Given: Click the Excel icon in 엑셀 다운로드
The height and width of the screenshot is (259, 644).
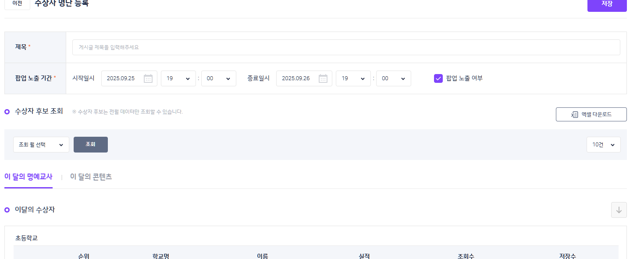Looking at the screenshot, I should tap(574, 114).
